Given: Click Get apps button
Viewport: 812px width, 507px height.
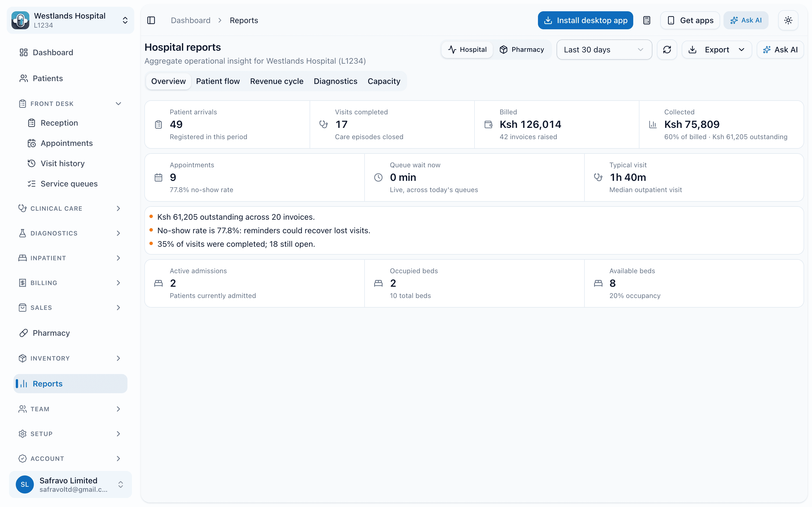Looking at the screenshot, I should [x=690, y=21].
